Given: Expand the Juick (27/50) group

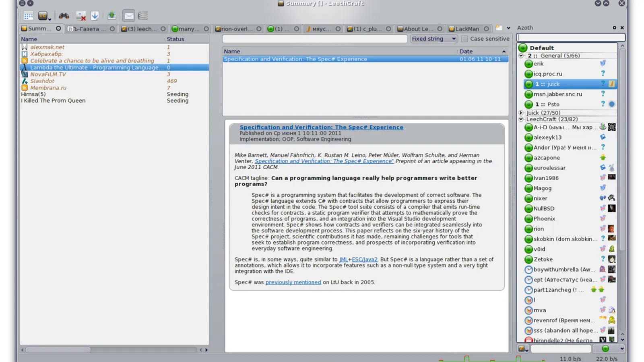Looking at the screenshot, I should [x=521, y=113].
